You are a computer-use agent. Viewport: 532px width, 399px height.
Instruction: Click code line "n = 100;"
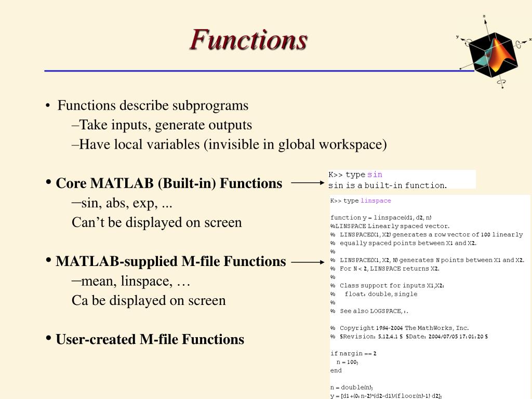[347, 362]
